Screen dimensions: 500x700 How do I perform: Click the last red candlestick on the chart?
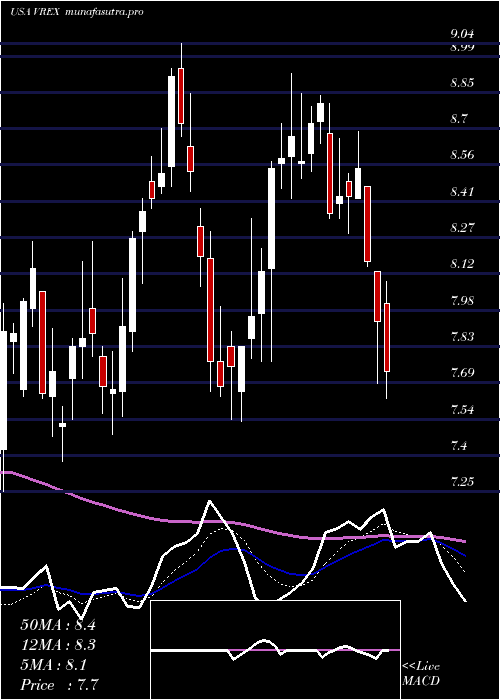pyautogui.click(x=387, y=337)
